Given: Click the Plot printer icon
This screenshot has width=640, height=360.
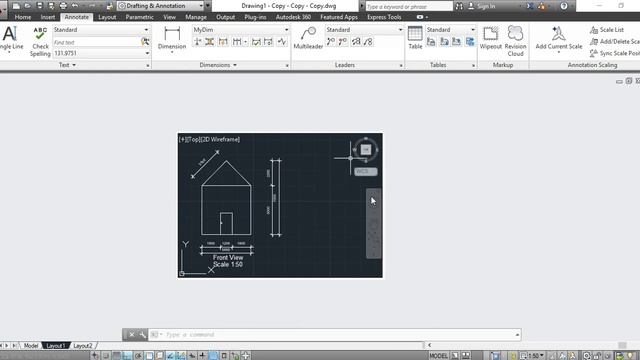Looking at the screenshot, I should [x=63, y=6].
